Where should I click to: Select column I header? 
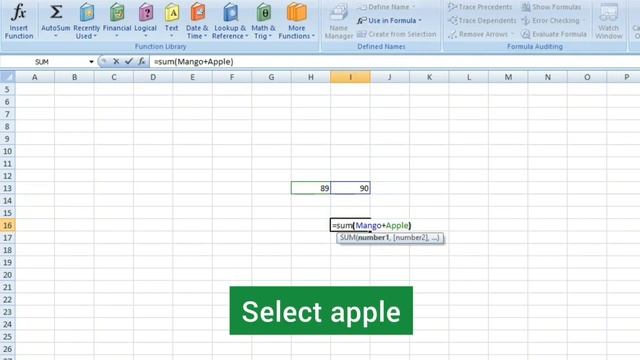click(350, 77)
